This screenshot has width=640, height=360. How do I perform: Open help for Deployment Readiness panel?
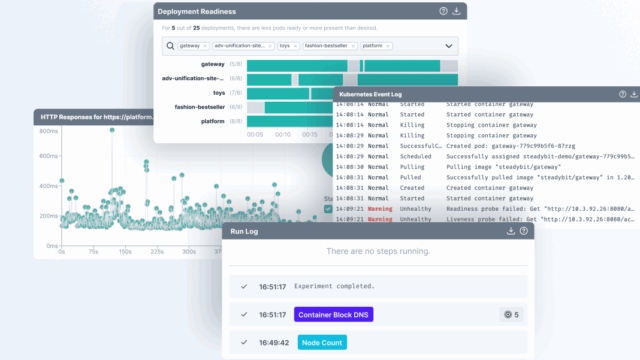click(x=443, y=11)
